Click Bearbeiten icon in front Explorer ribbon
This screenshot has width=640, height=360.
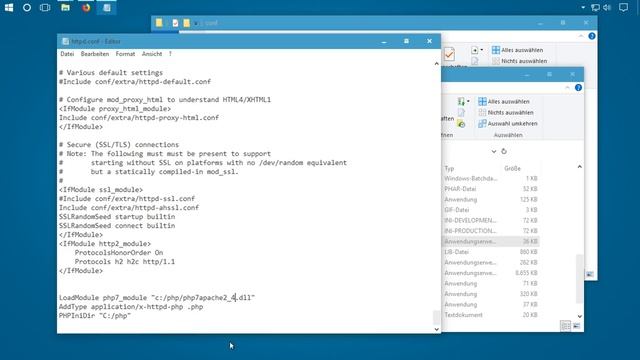coord(461,113)
